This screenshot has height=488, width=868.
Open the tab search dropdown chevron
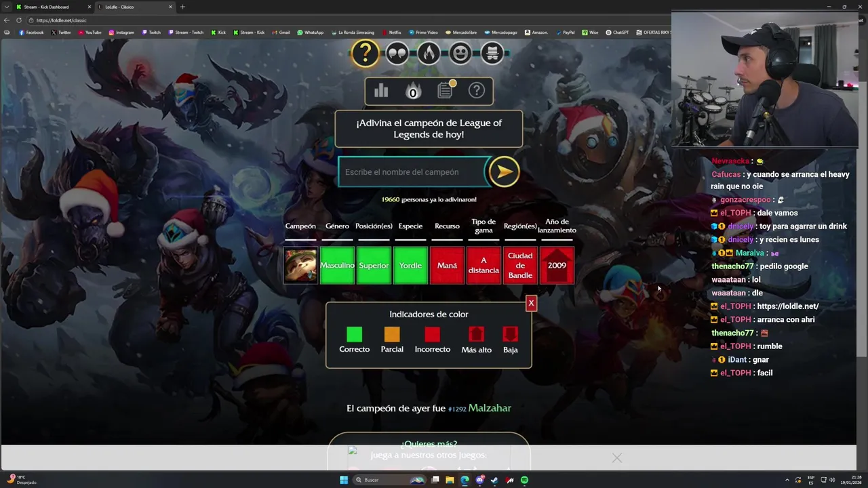(6, 7)
